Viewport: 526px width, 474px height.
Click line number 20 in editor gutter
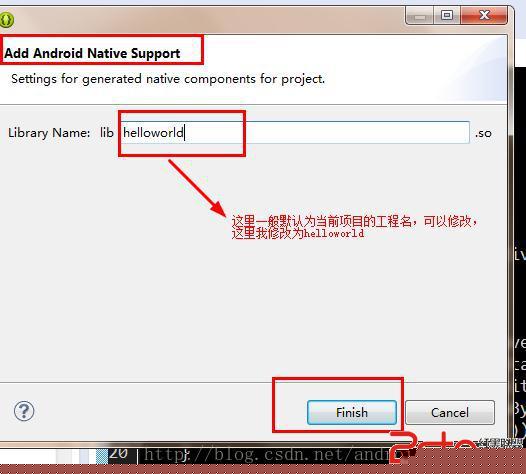point(118,454)
